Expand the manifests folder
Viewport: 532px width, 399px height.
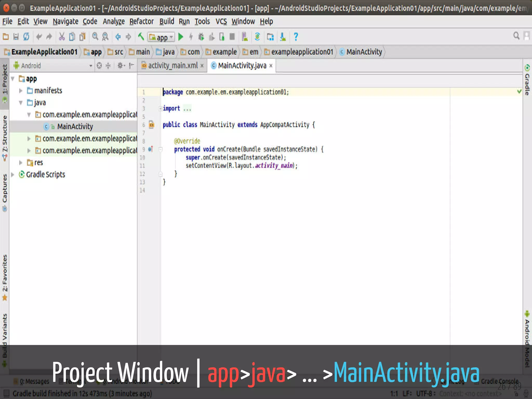pos(21,91)
